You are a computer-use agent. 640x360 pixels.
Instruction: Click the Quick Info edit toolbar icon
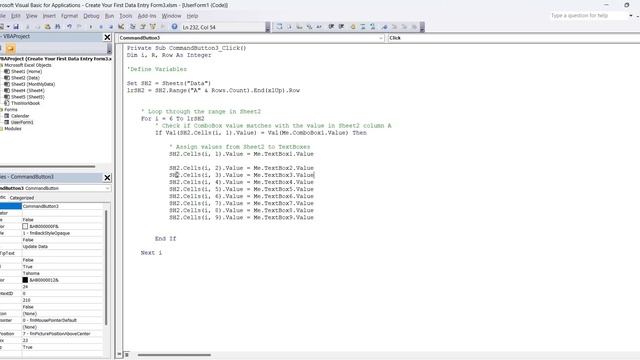[x=299, y=27]
